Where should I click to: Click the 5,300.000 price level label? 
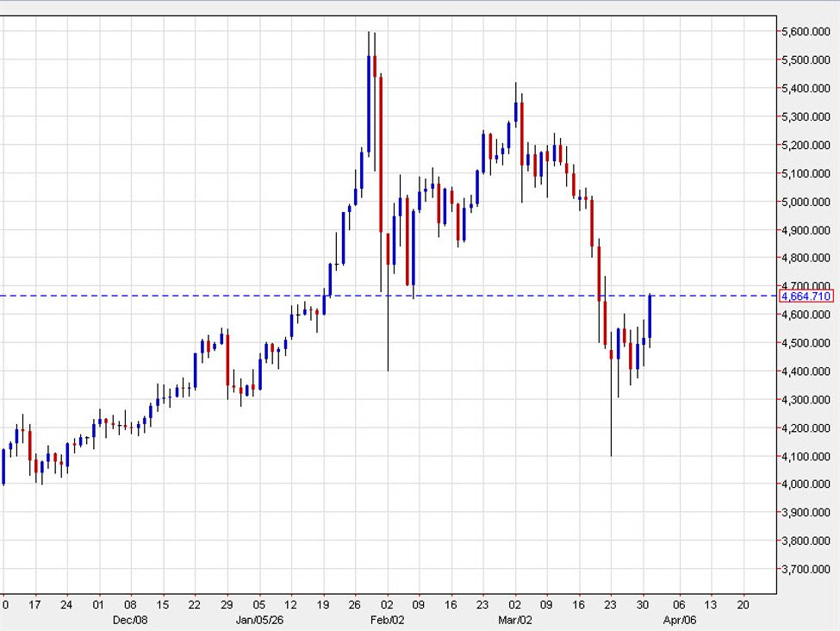tap(806, 117)
